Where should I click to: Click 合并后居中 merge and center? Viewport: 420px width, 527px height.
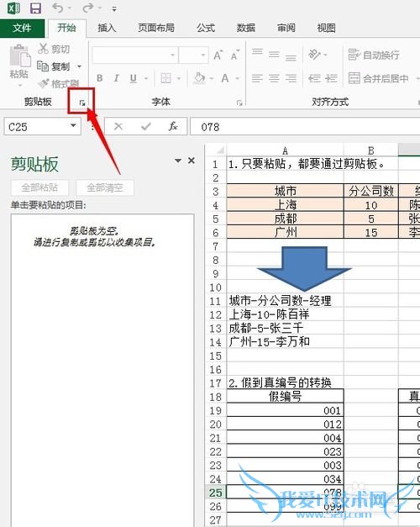click(378, 78)
